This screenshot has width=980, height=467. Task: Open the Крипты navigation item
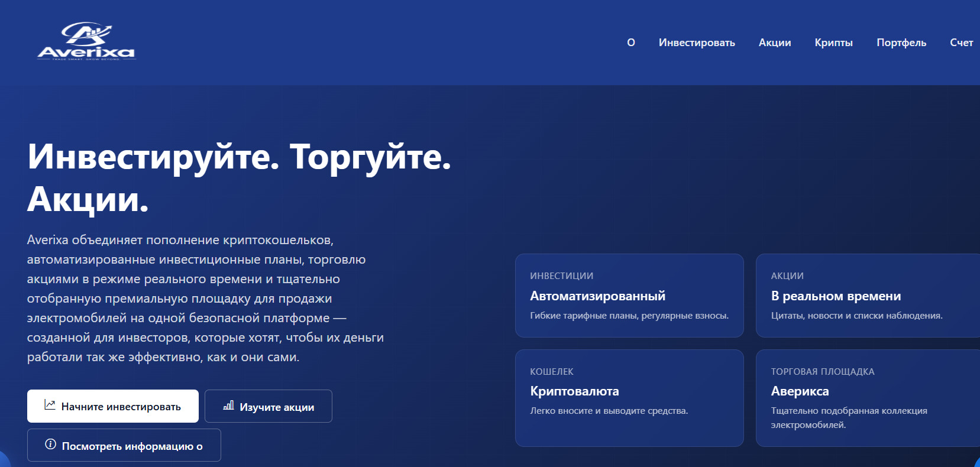point(833,43)
